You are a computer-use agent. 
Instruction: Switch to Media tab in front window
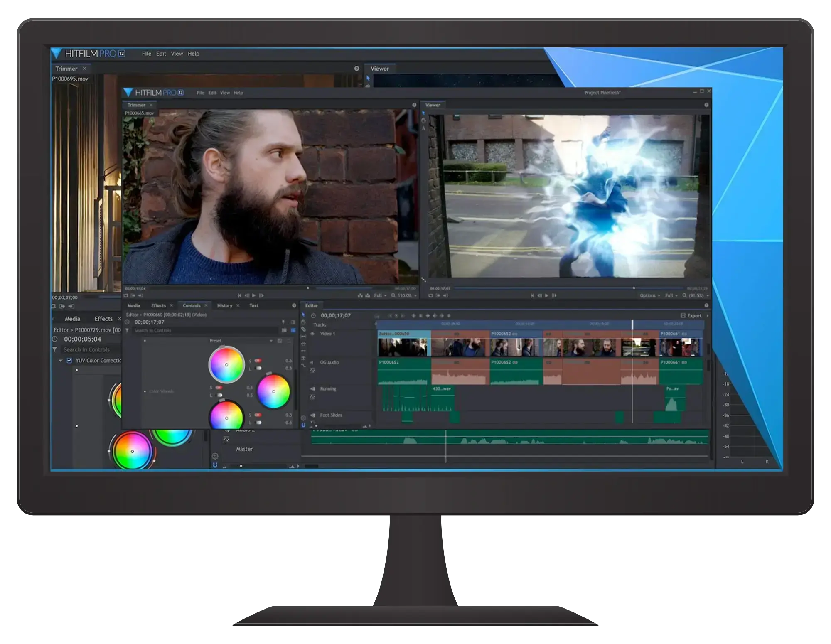pyautogui.click(x=134, y=305)
